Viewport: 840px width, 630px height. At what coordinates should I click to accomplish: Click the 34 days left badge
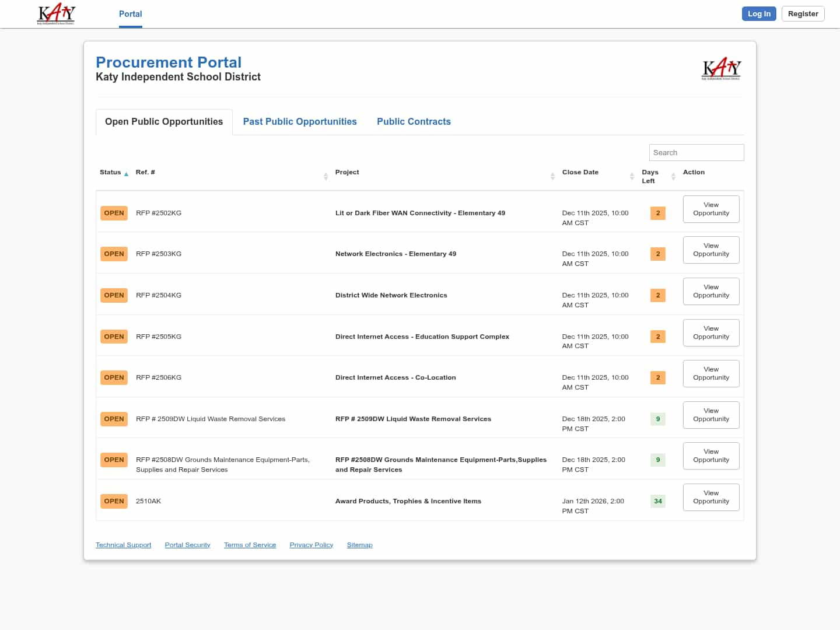[657, 501]
